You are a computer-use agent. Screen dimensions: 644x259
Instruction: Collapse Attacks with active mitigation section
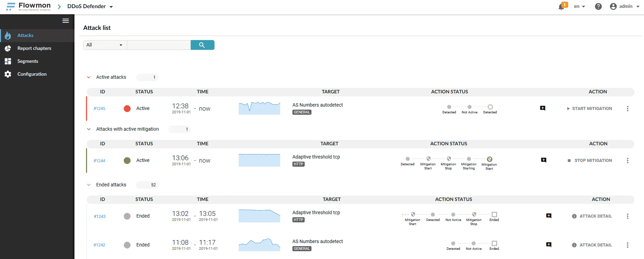[x=89, y=129]
